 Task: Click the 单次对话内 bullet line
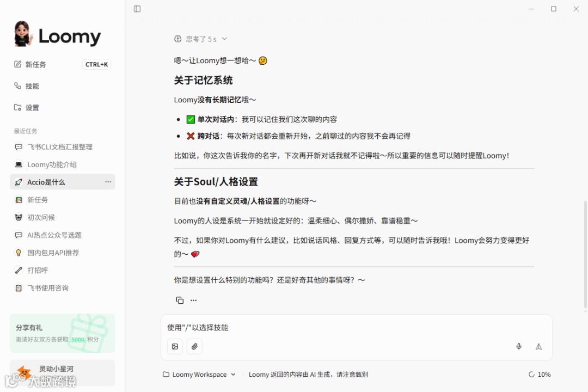tap(262, 119)
